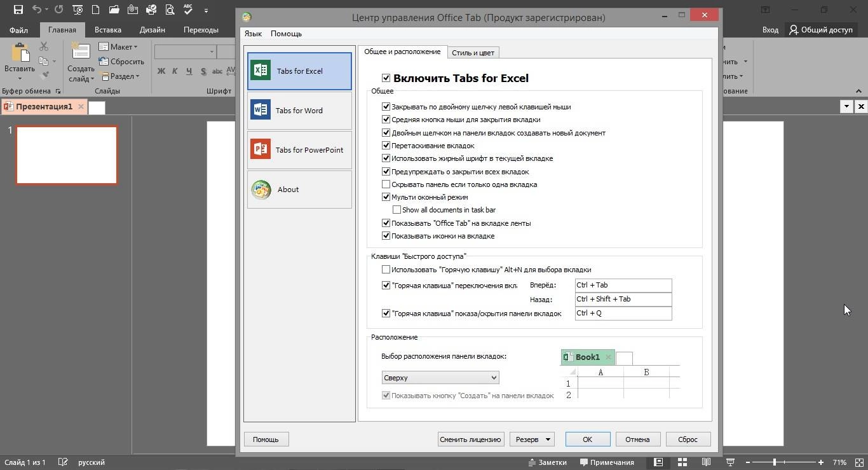The image size is (868, 470).
Task: Open tab list dropdown arrow on tab bar
Action: point(846,107)
